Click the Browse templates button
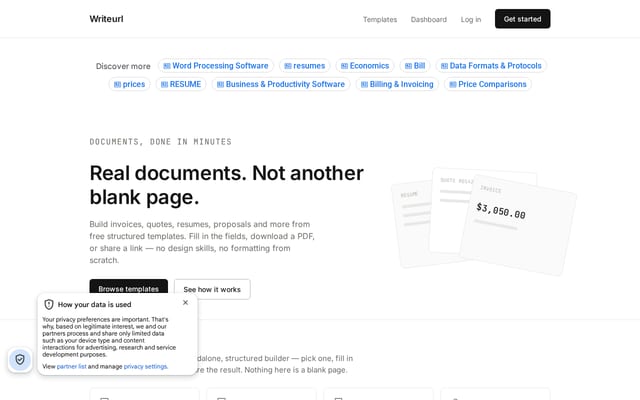640x400 pixels. point(129,287)
